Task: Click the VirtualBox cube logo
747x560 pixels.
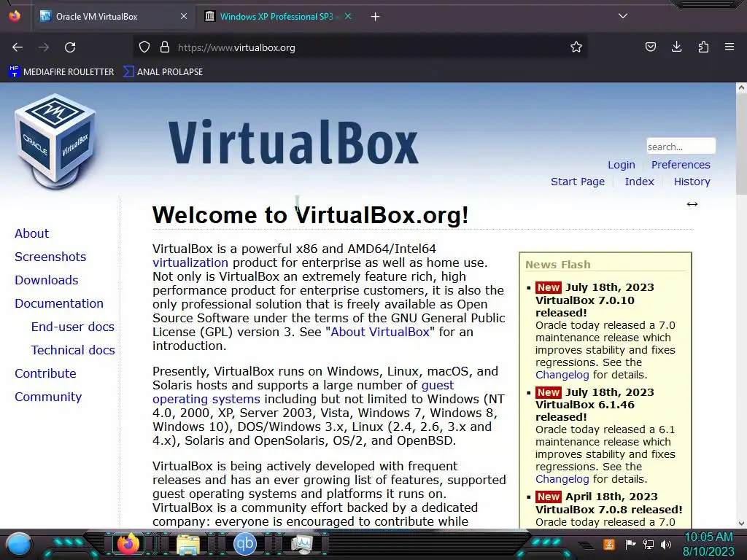Action: pyautogui.click(x=55, y=141)
